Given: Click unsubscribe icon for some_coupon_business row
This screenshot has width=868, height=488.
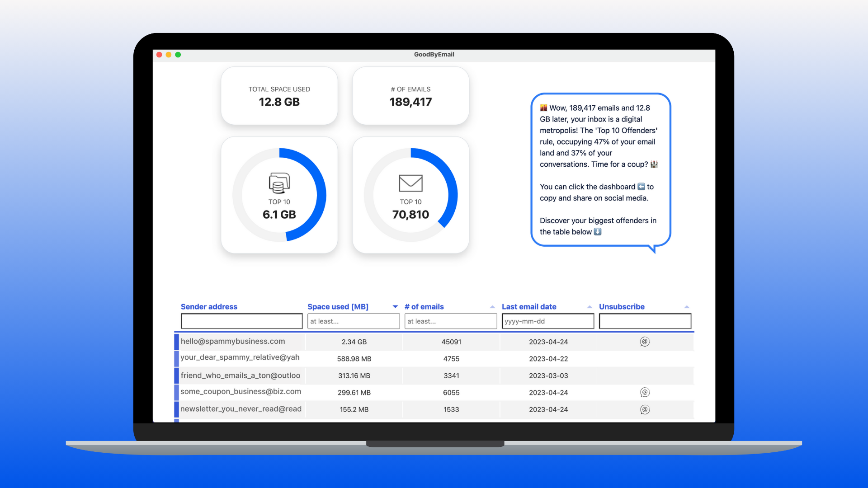Looking at the screenshot, I should (645, 392).
